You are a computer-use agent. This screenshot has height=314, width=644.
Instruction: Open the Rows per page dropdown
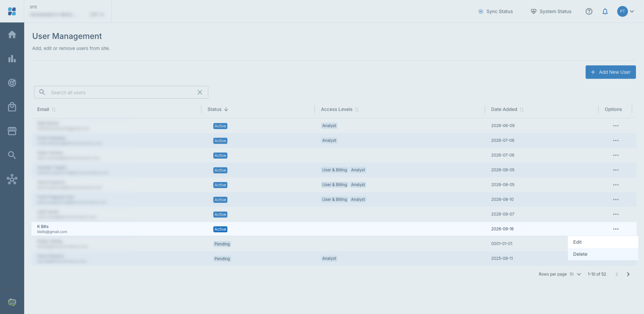pos(575,274)
